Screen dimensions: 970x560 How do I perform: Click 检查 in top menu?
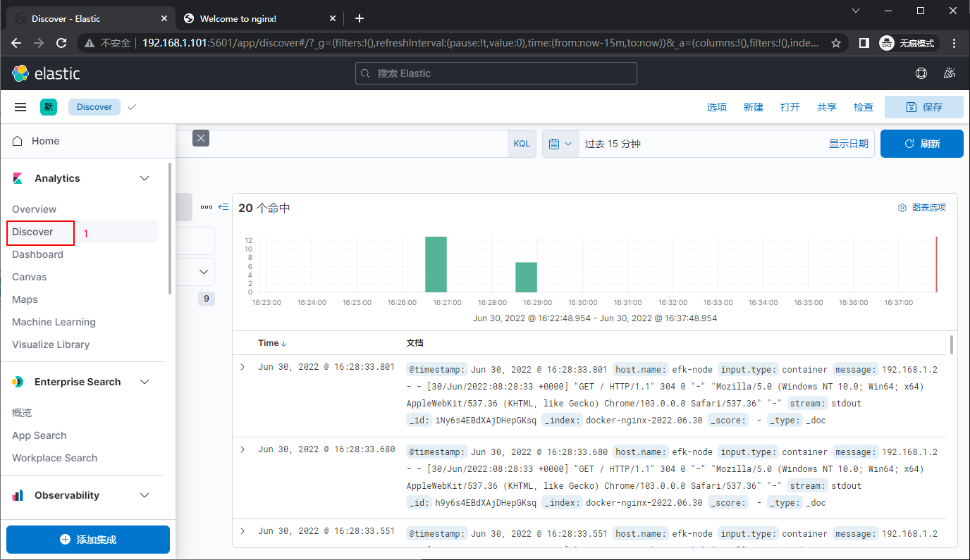(864, 107)
